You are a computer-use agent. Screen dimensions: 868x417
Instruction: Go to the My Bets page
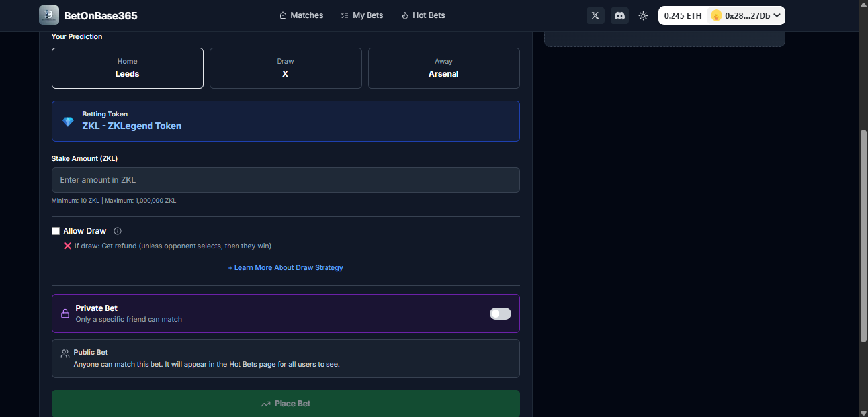(362, 15)
